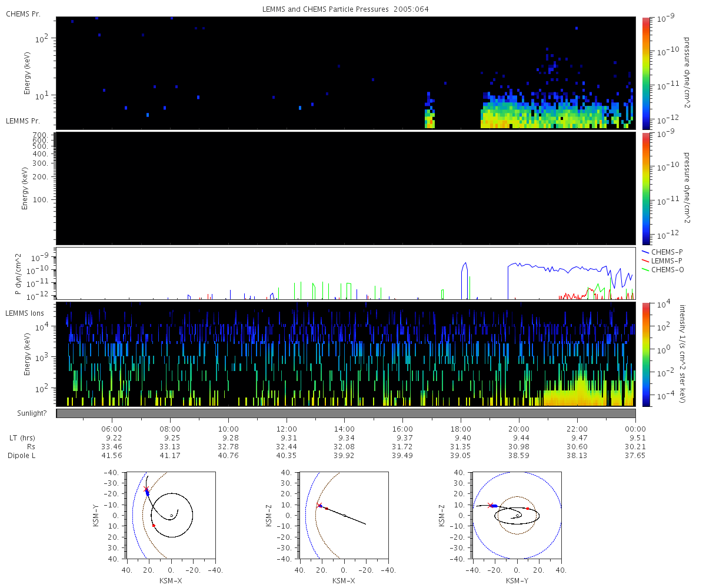The width and height of the screenshot is (706, 588).
Task: Click the red X marker in KSM-X/KSM-Y plot
Action: click(x=146, y=489)
